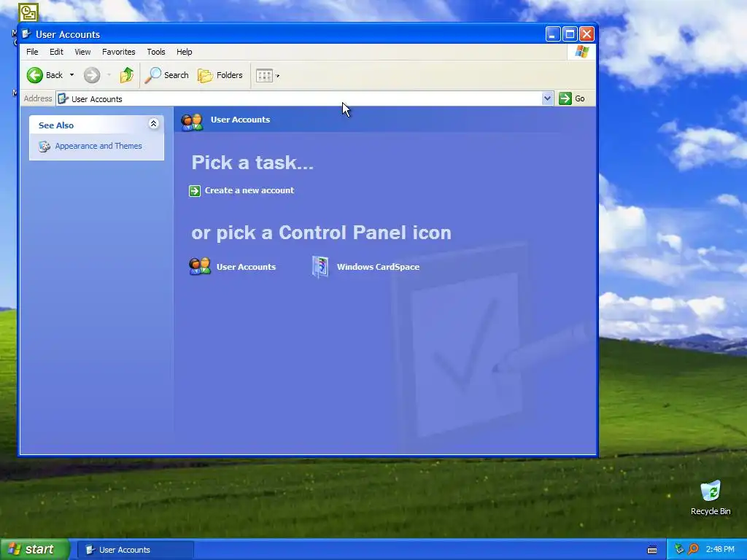Viewport: 747px width, 560px height.
Task: Open the Help menu
Action: pyautogui.click(x=185, y=52)
